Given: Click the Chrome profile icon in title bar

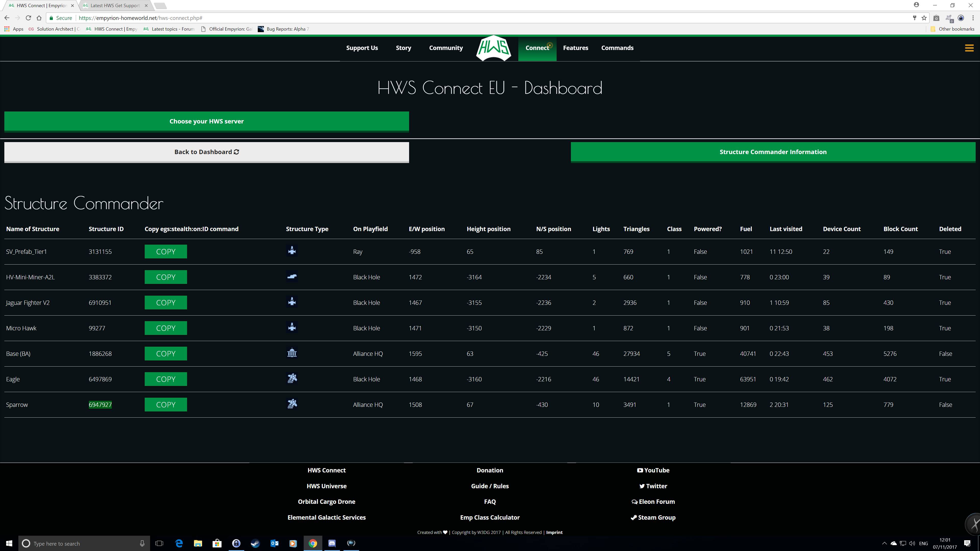Looking at the screenshot, I should pyautogui.click(x=916, y=5).
